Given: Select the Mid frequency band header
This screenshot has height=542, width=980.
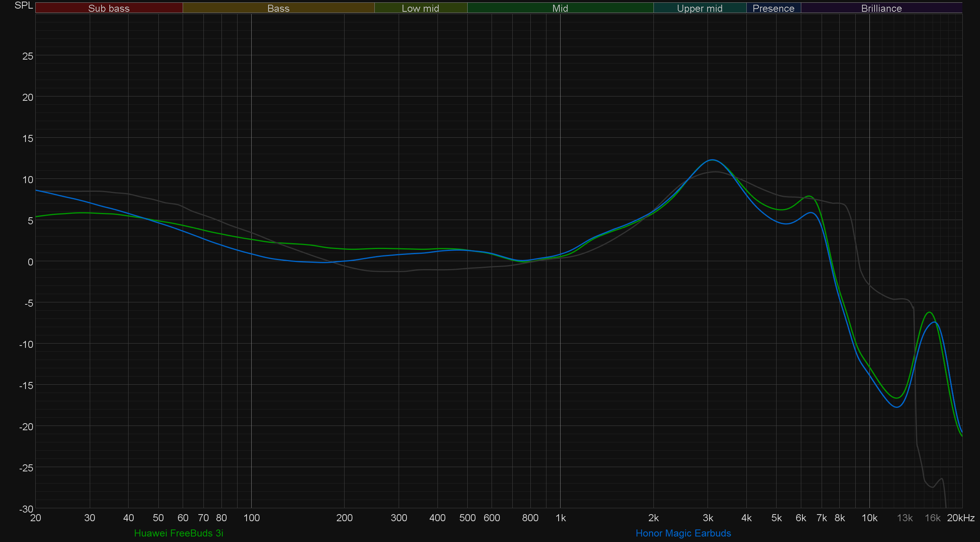Looking at the screenshot, I should (x=560, y=8).
